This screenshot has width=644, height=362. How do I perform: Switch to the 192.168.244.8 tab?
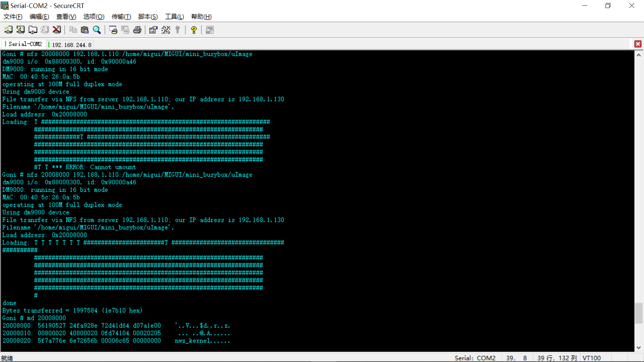(x=71, y=45)
